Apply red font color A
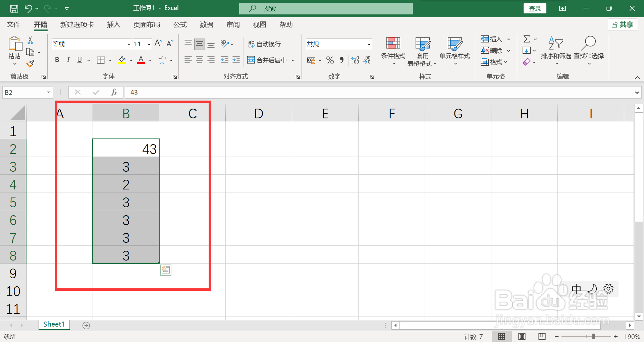This screenshot has width=644, height=342. (x=141, y=60)
